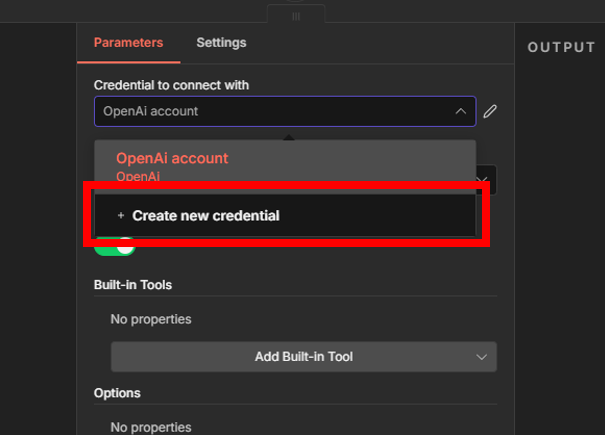Click No properties text under Options
Screen dimensions: 605x435
coord(150,427)
